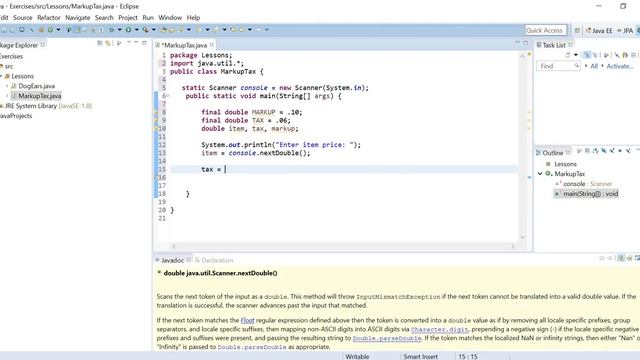Toggle Hide Fields in Outline toolbar
Screen dimensions: 640x360
604,151
